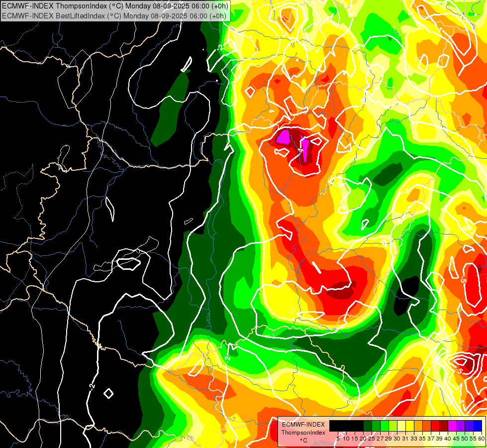Click the ThompsonIndex title line at top
Viewport: 487px width, 448px height.
pos(115,5)
